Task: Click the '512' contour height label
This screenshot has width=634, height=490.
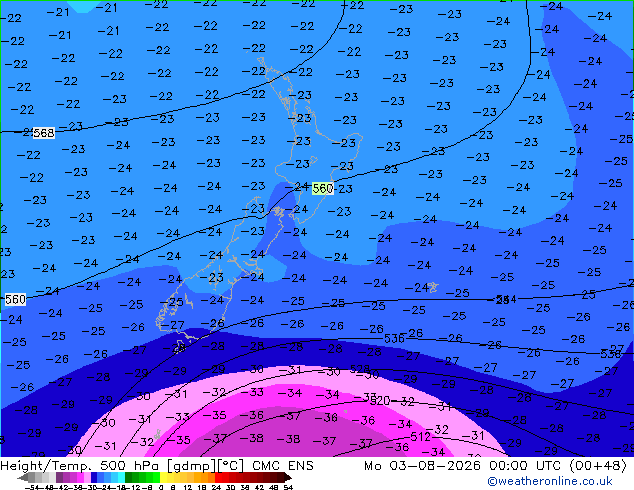Action: [x=420, y=437]
